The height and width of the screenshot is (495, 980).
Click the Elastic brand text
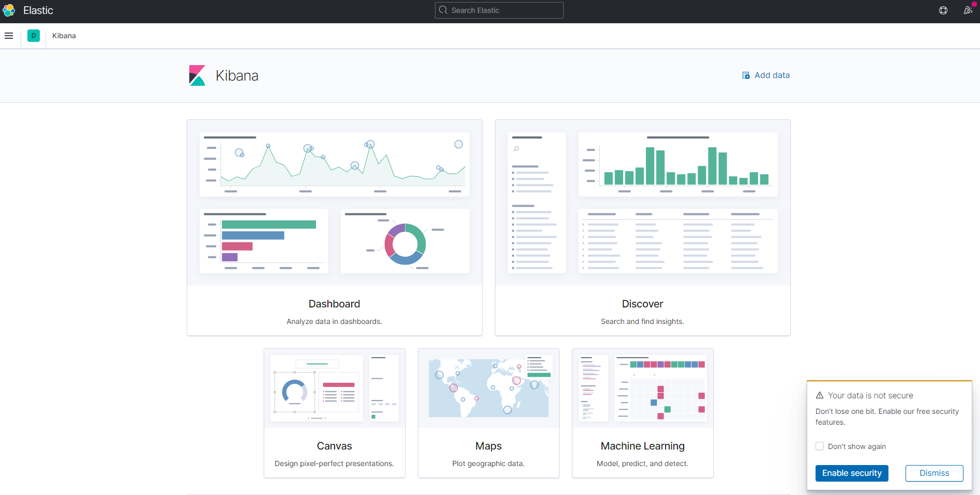(x=38, y=10)
